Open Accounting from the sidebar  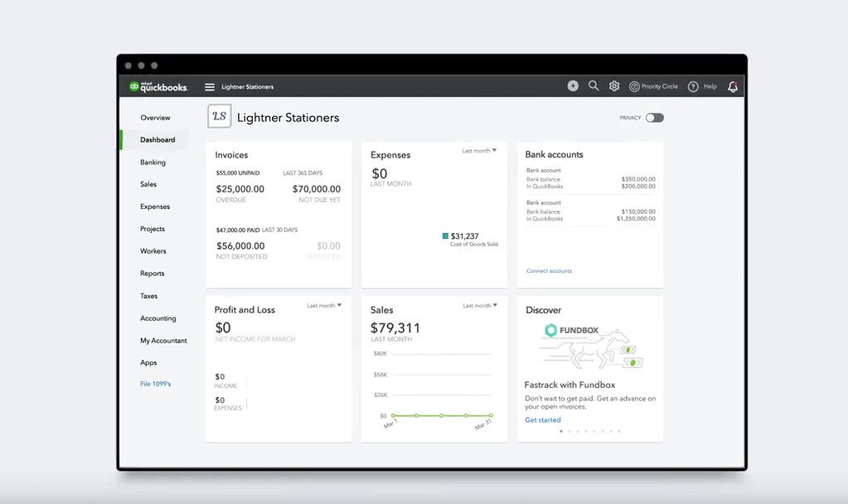click(158, 318)
